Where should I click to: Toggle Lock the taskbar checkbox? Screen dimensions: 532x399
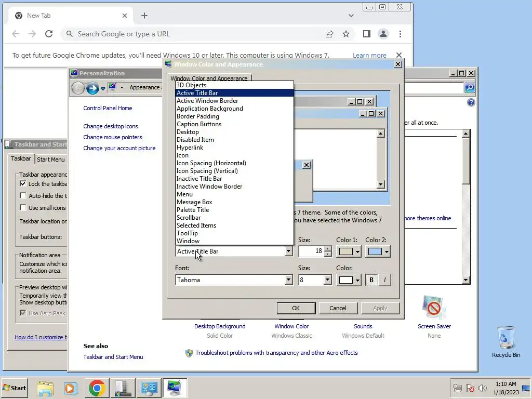[23, 183]
